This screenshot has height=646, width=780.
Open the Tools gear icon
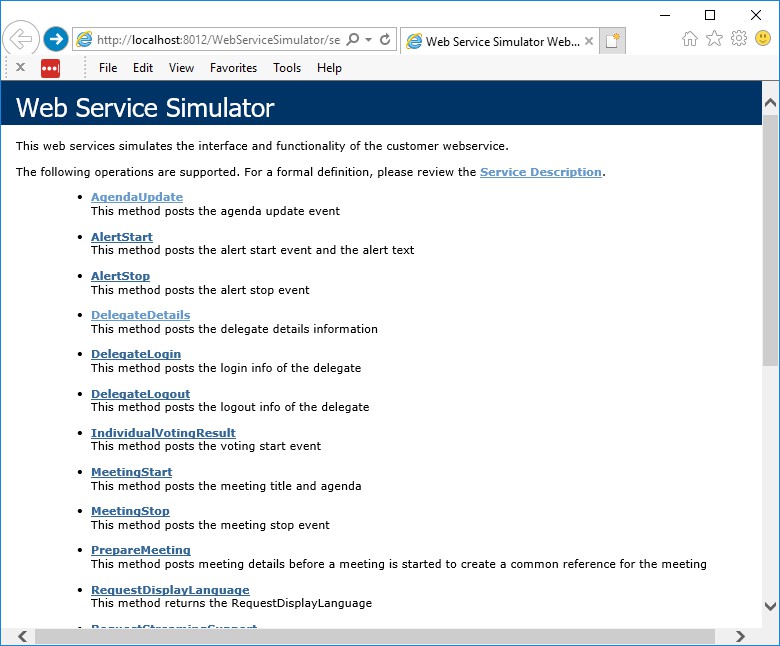pos(739,38)
